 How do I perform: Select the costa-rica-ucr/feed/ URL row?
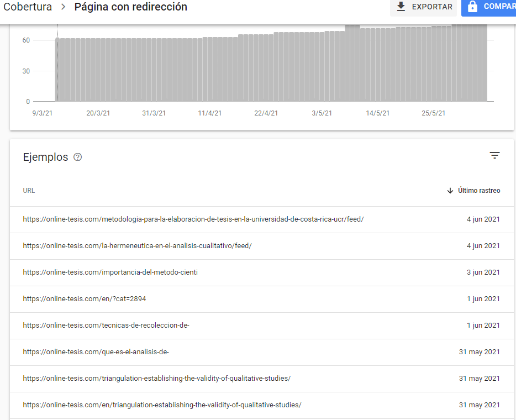tap(262, 219)
